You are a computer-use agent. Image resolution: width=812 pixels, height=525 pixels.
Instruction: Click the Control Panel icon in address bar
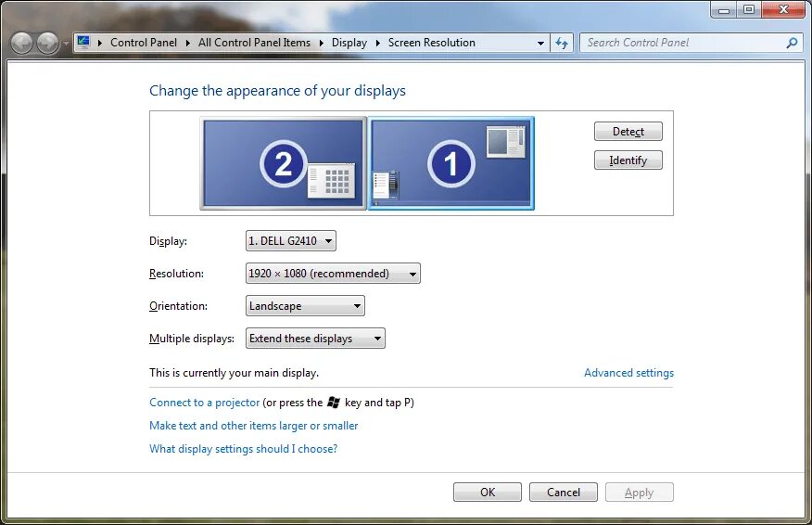[x=83, y=43]
